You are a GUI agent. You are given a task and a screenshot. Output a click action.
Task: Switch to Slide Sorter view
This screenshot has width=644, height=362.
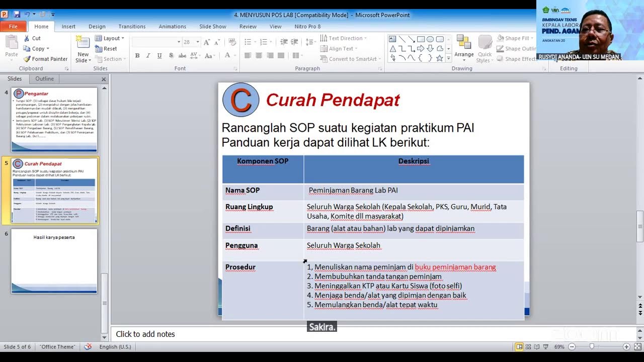click(x=528, y=346)
